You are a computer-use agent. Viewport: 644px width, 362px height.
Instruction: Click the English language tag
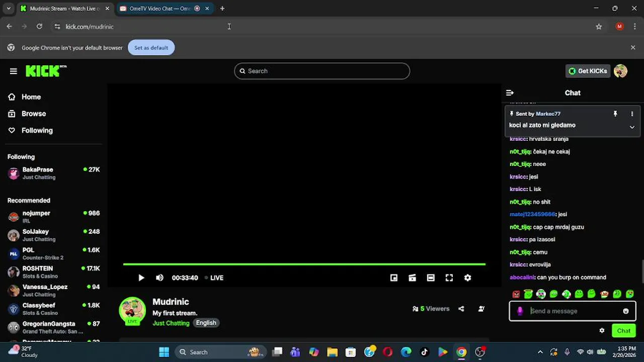coord(206,323)
